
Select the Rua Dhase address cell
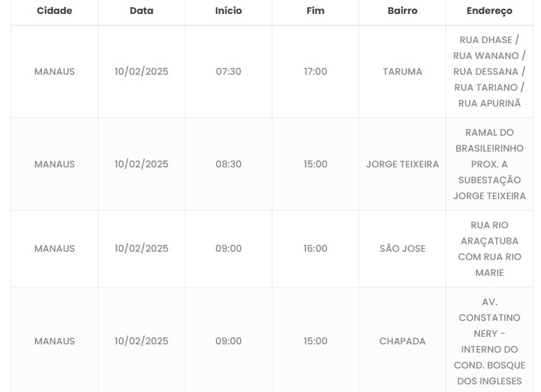[x=489, y=72]
